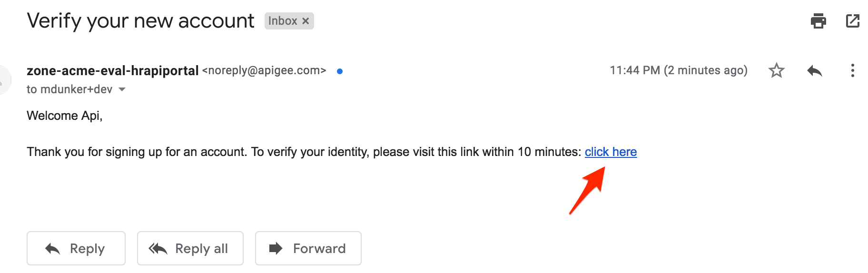
Task: Star this message
Action: pyautogui.click(x=777, y=70)
